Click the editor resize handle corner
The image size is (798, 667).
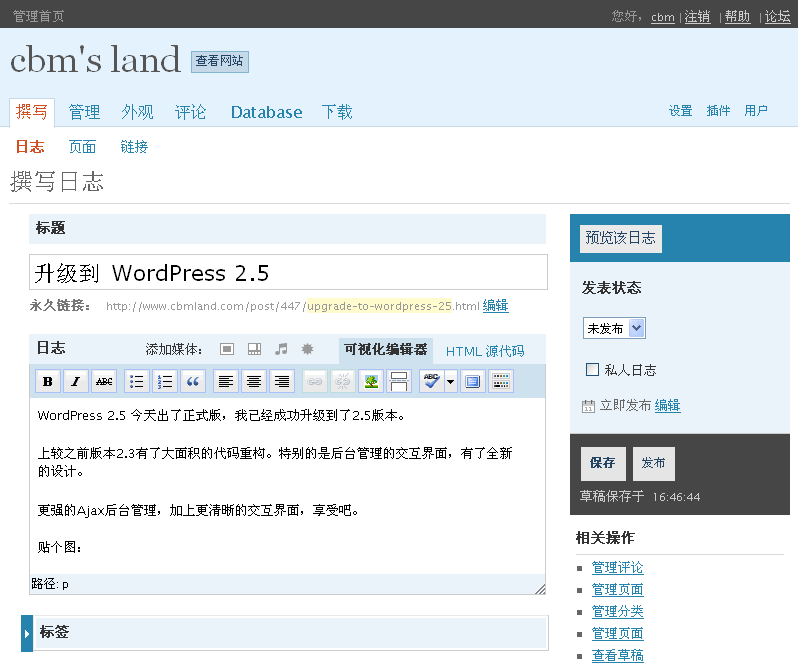(540, 589)
